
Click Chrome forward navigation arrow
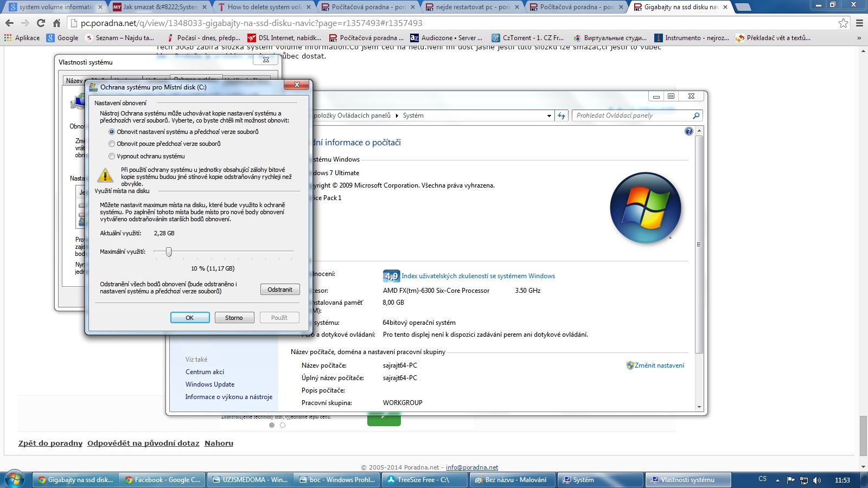25,23
